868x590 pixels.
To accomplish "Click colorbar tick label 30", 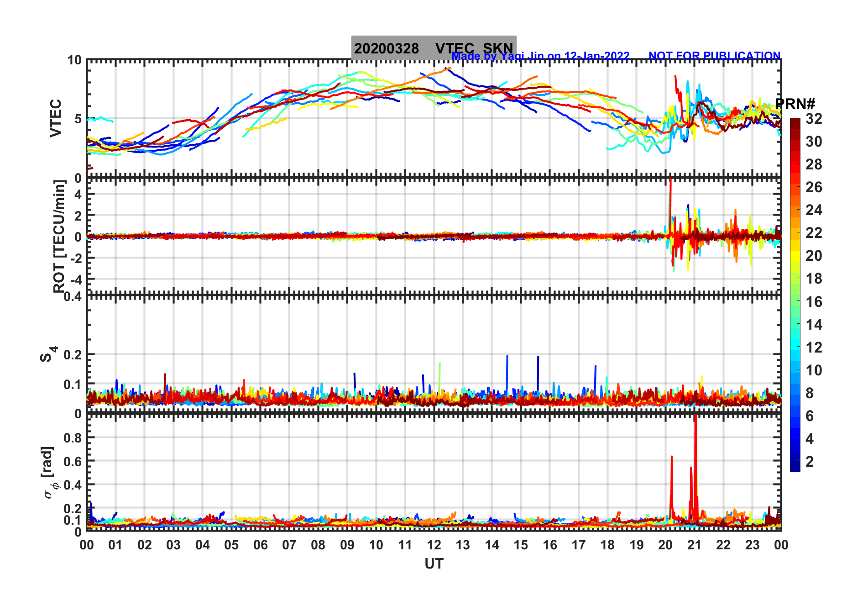I will pos(814,142).
